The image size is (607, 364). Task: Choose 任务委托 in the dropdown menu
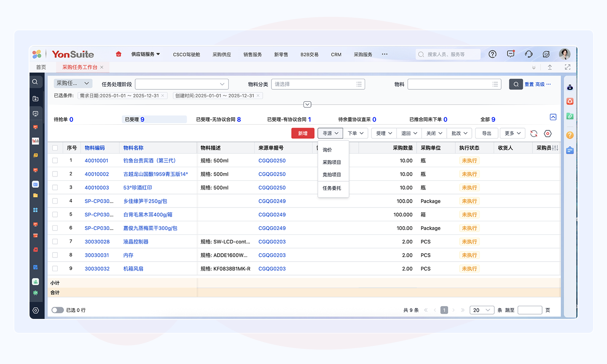click(332, 188)
